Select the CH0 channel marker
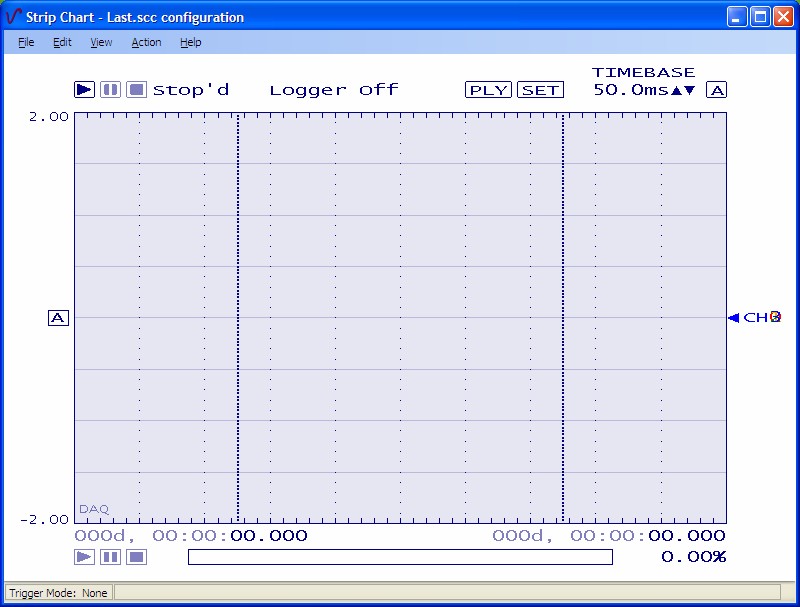Screen dimensions: 800x607 (756, 317)
